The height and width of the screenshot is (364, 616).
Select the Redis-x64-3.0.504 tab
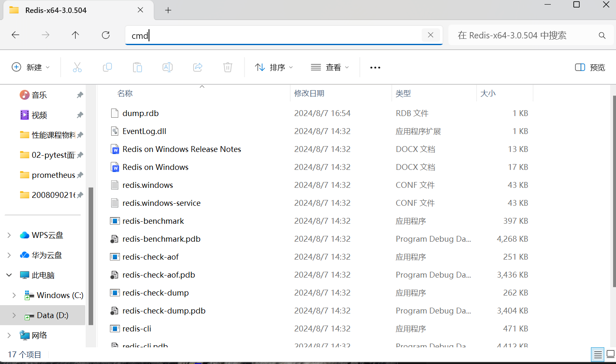(x=79, y=10)
